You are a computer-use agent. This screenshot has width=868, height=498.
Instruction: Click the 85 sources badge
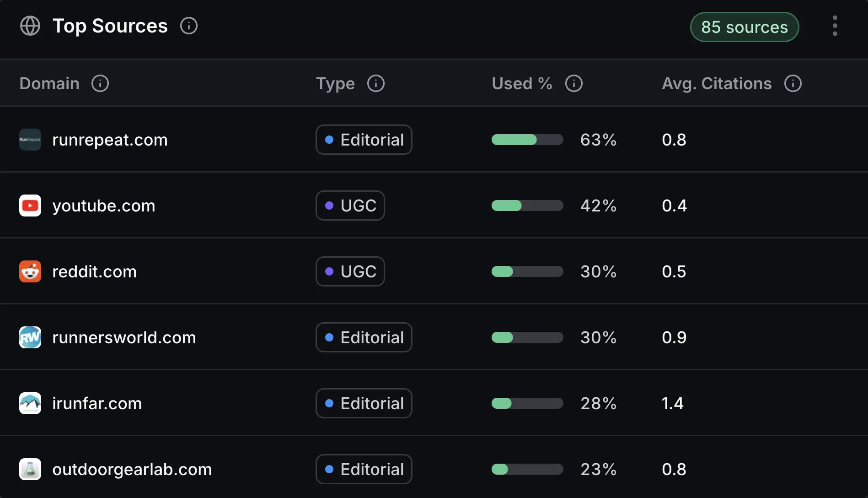745,27
